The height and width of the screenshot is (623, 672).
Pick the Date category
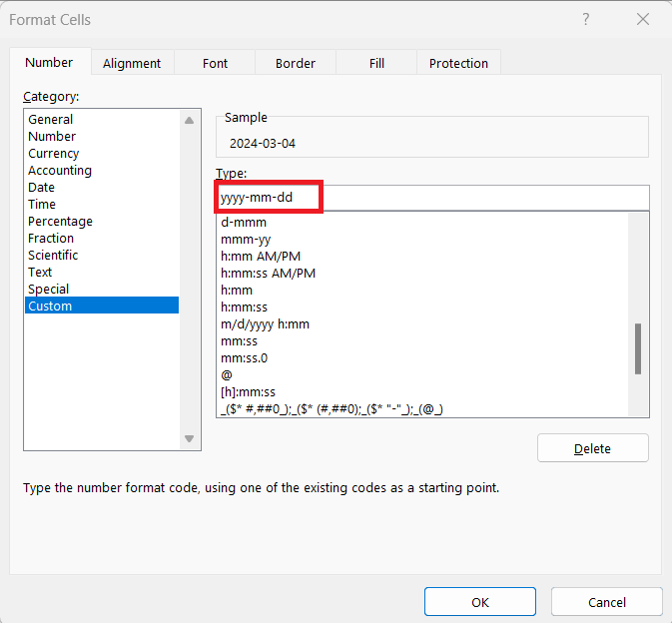102,188
